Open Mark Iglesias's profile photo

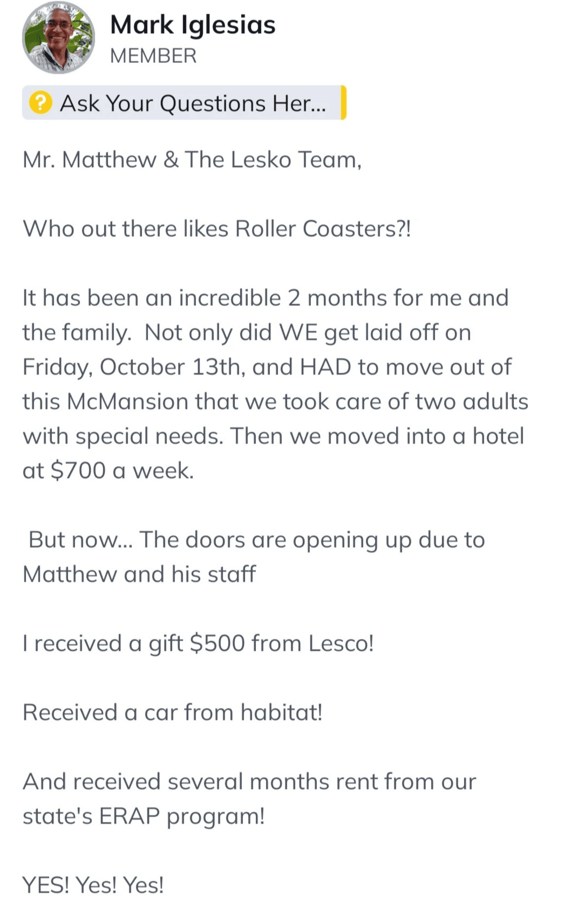[x=58, y=37]
